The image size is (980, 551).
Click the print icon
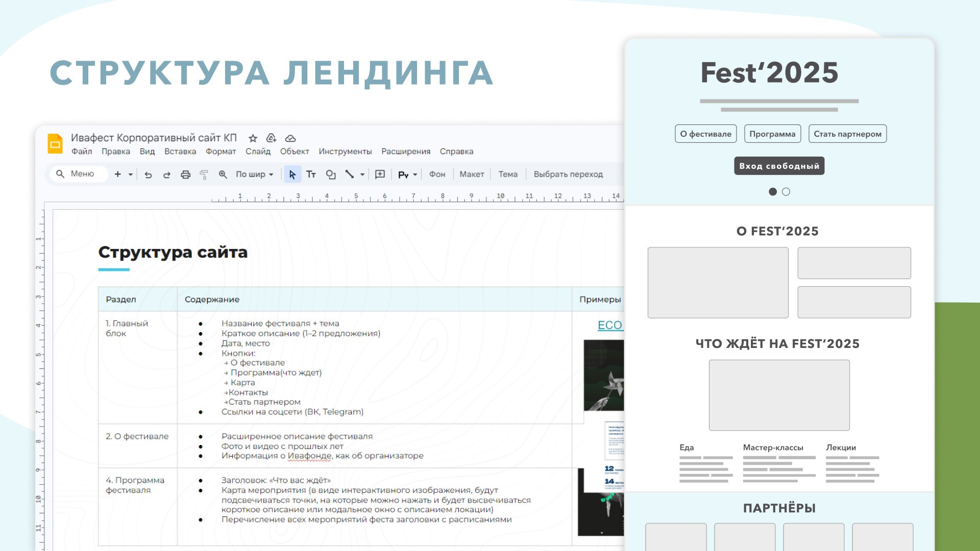pos(185,174)
